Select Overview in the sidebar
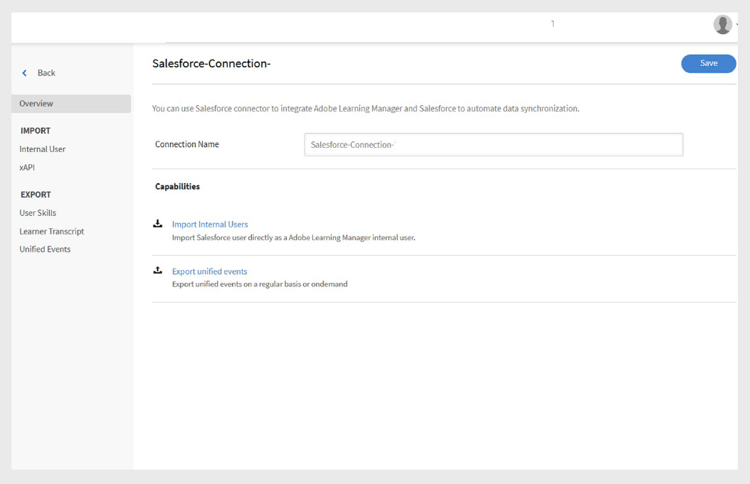 tap(71, 103)
